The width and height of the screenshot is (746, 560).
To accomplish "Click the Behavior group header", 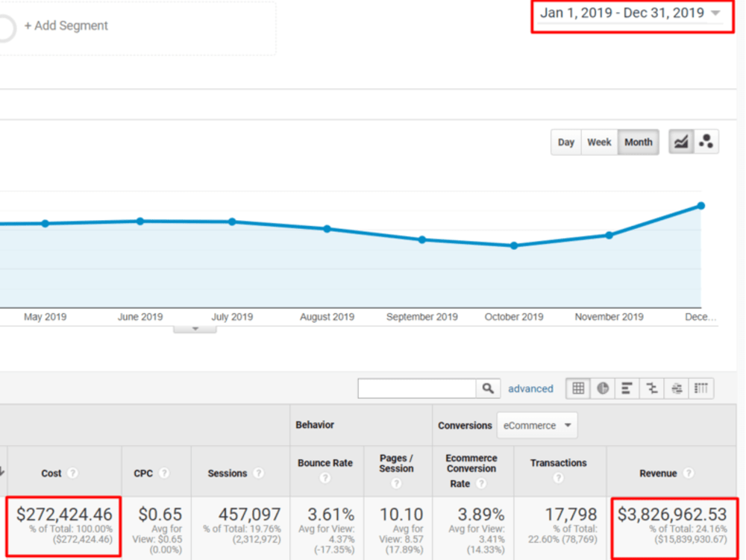I will click(315, 425).
